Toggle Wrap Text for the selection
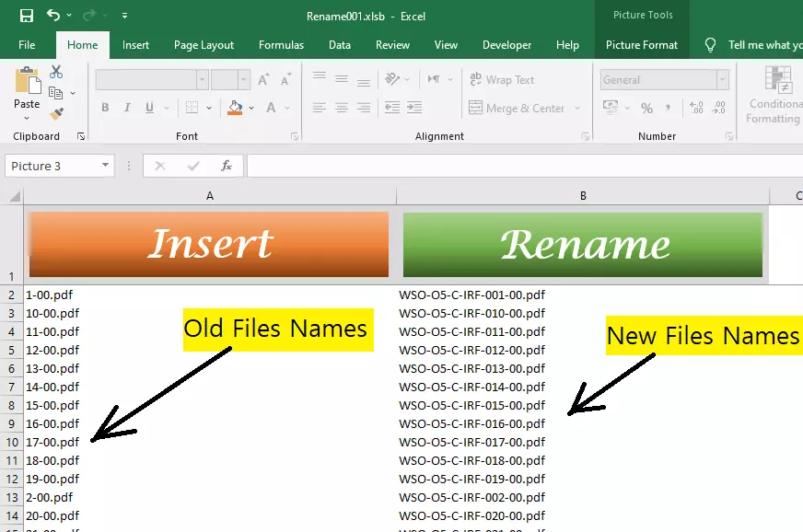This screenshot has height=532, width=803. (x=505, y=79)
